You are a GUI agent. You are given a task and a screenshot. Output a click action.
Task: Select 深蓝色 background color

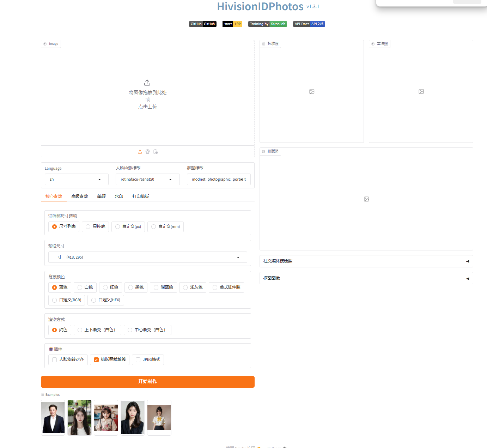coord(163,287)
